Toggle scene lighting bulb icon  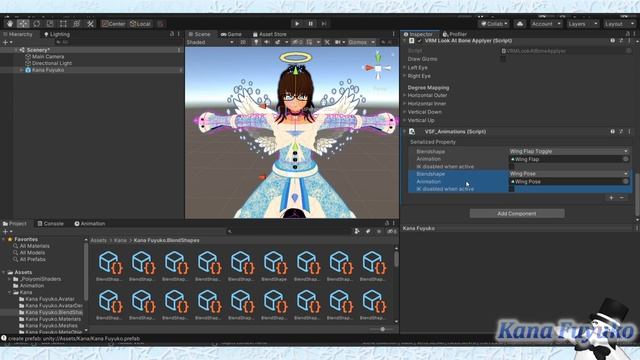click(x=256, y=42)
